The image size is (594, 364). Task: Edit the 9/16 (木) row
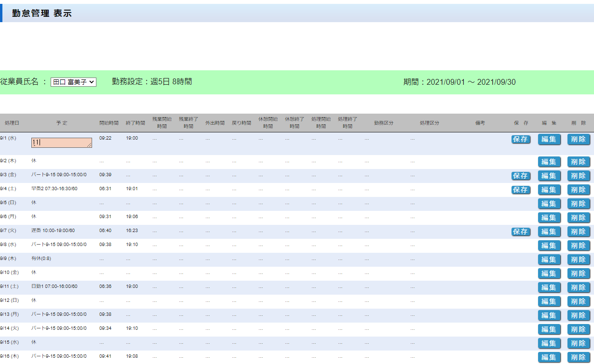[x=549, y=357]
